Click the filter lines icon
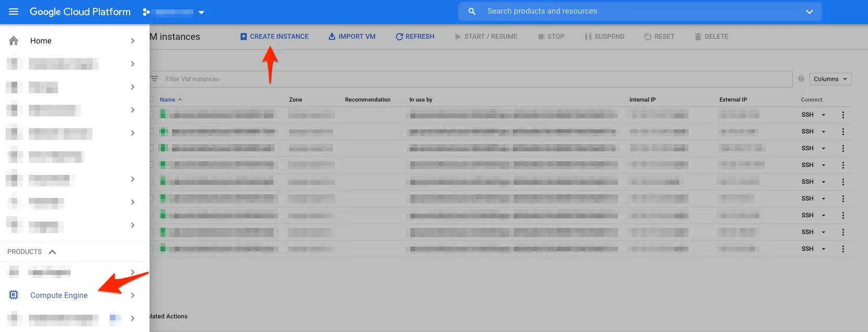The image size is (868, 332). tap(154, 79)
